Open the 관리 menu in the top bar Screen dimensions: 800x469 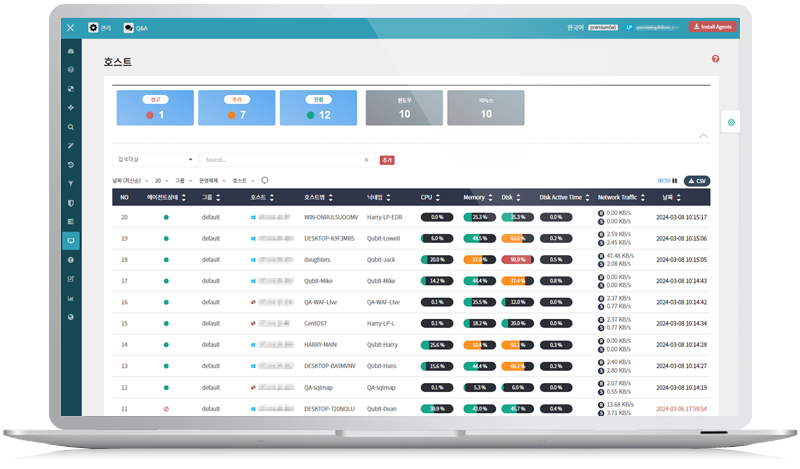[99, 28]
